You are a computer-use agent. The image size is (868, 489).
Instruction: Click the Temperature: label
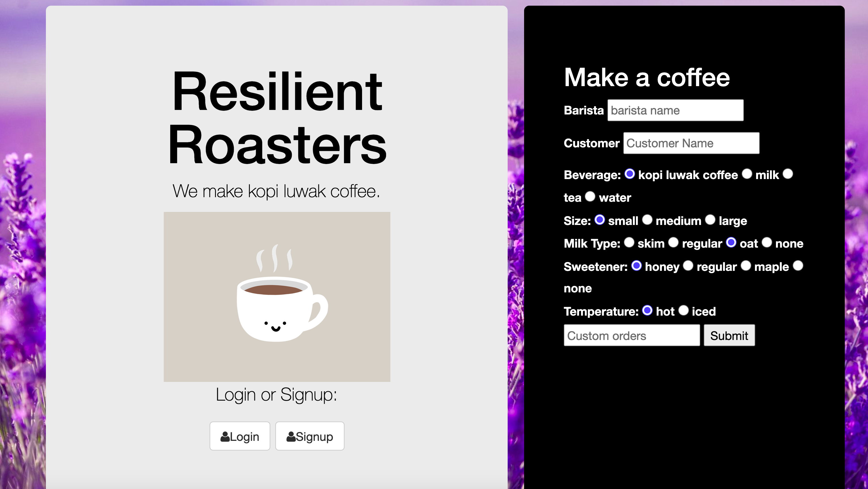(x=601, y=312)
